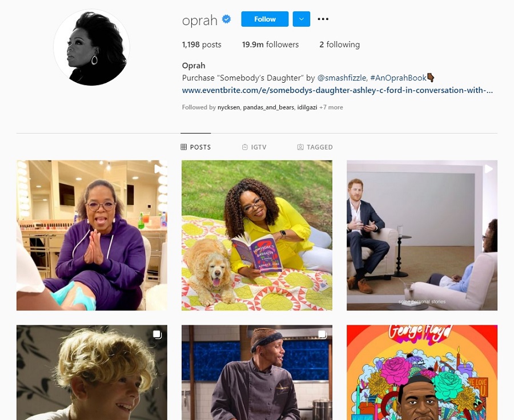Open the George Floyd illustration post
This screenshot has width=514, height=420.
(x=422, y=373)
